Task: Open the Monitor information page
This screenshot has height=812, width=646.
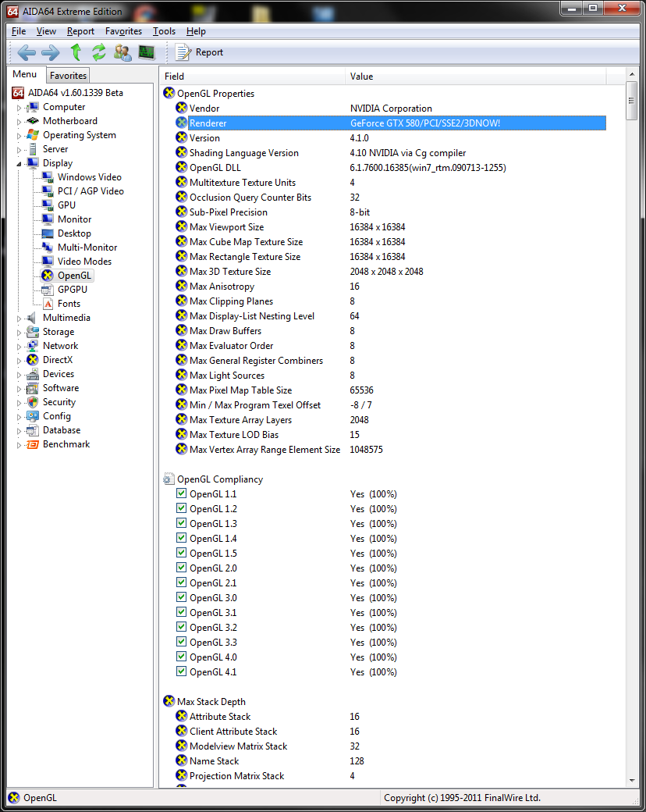Action: (75, 219)
